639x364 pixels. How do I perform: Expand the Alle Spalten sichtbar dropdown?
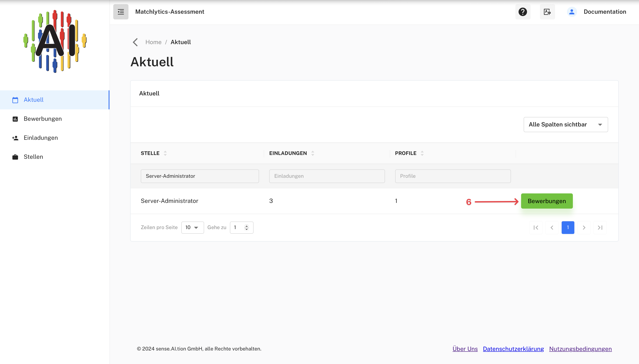tap(566, 125)
